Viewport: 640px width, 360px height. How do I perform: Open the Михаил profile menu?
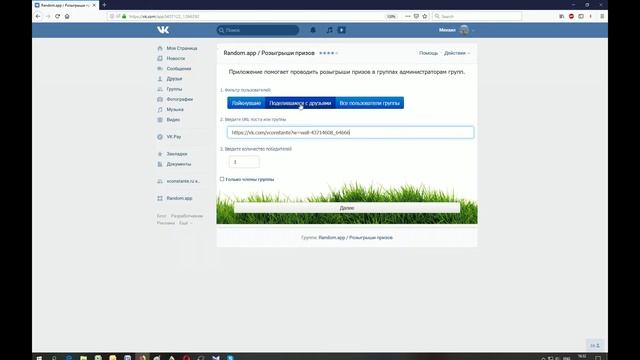click(456, 30)
